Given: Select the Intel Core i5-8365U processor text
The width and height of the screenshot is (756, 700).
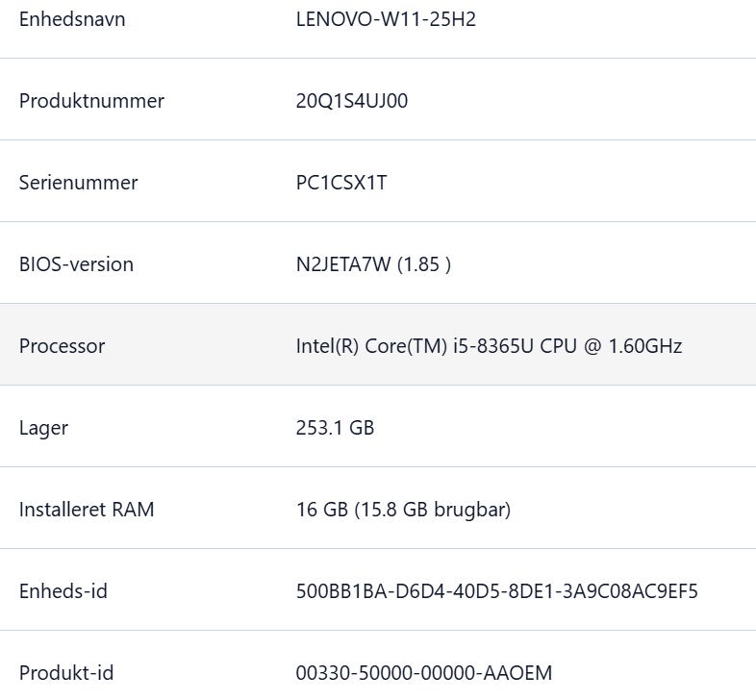Looking at the screenshot, I should coord(489,346).
